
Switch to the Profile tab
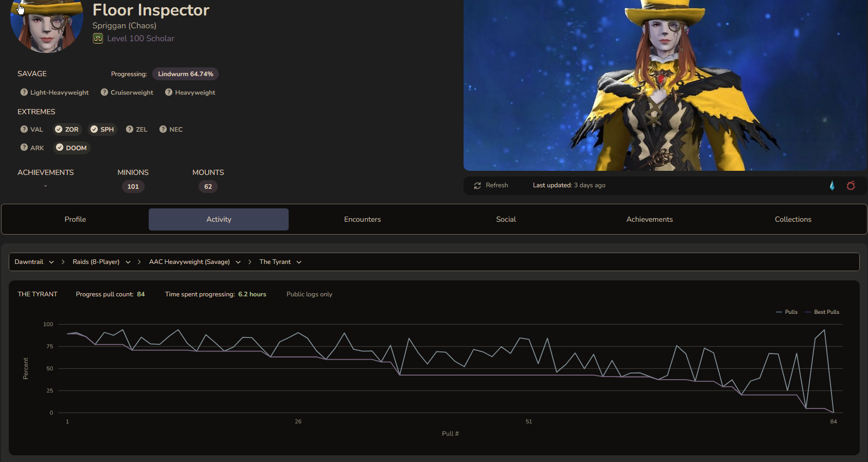tap(75, 219)
